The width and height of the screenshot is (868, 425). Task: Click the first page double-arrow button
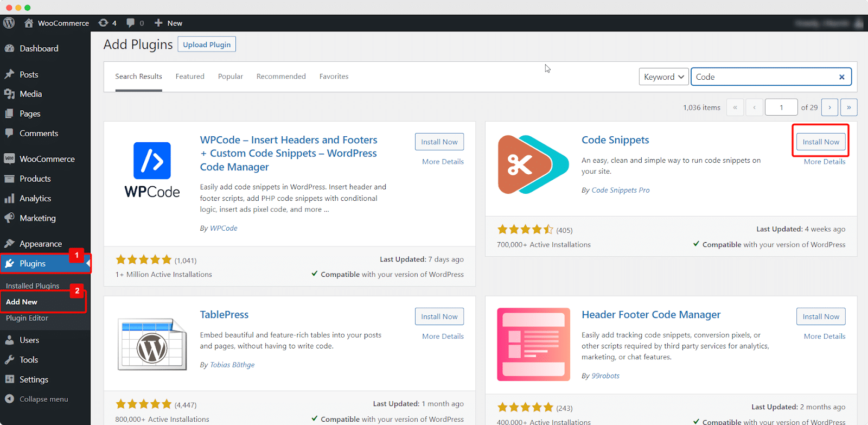tap(735, 107)
